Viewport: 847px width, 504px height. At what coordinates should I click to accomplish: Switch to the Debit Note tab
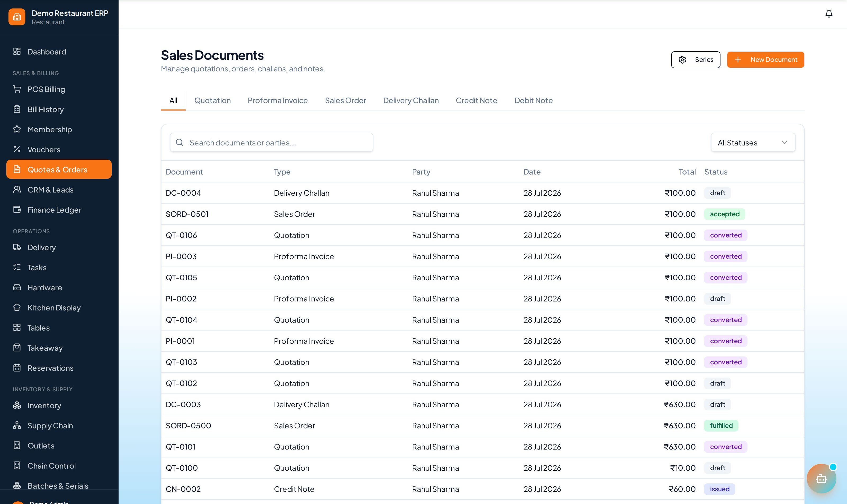(533, 100)
